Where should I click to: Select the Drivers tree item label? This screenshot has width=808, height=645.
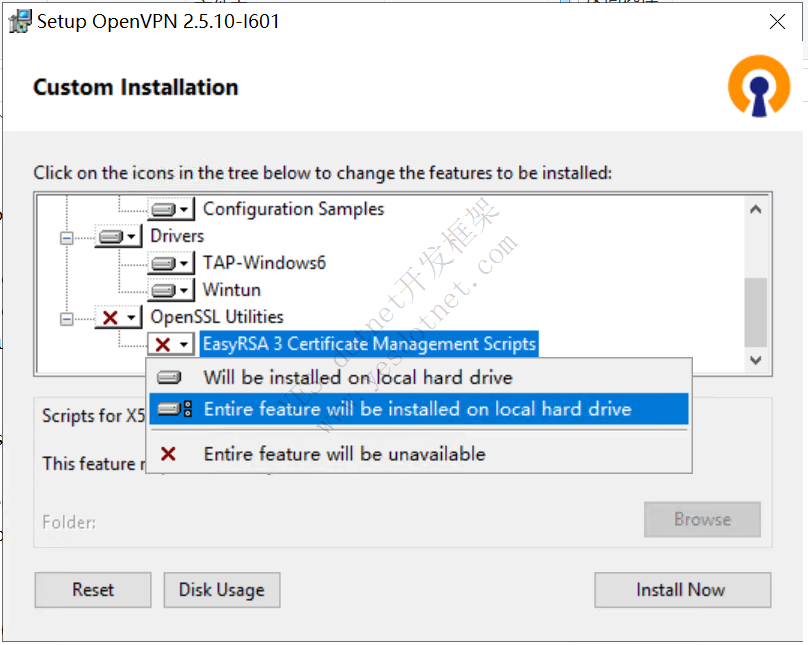pyautogui.click(x=177, y=236)
